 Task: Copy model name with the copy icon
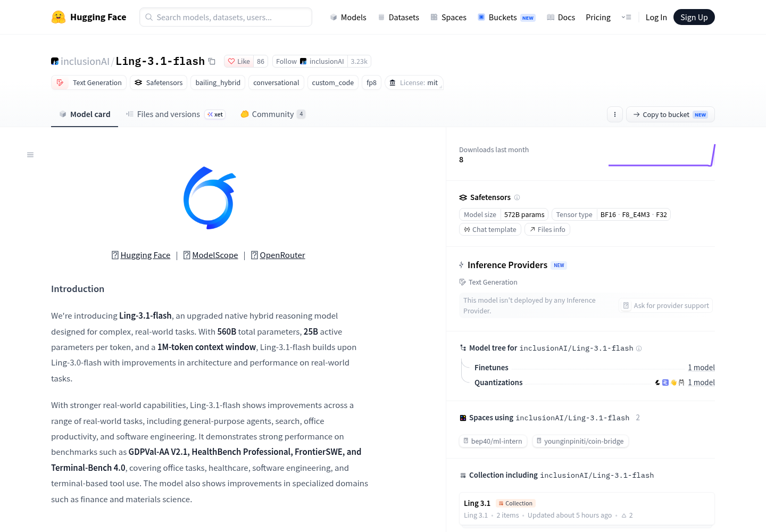212,61
